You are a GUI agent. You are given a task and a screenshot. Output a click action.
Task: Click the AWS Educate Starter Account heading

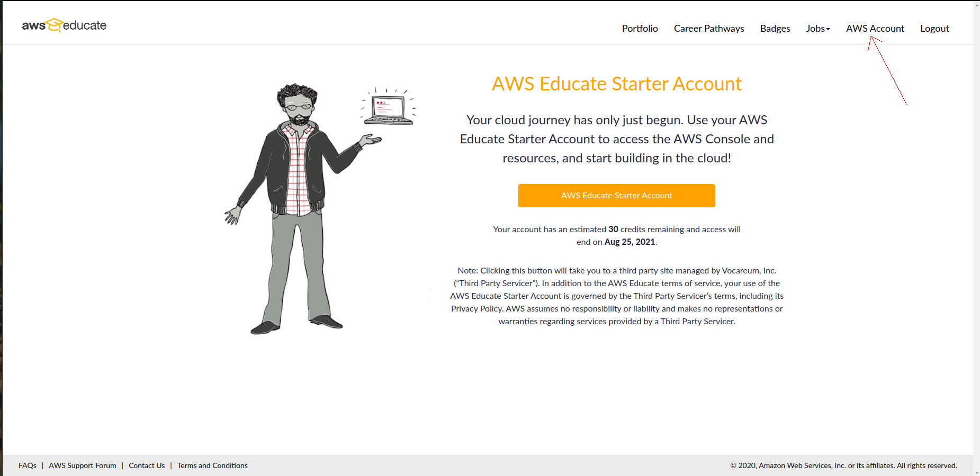[616, 84]
